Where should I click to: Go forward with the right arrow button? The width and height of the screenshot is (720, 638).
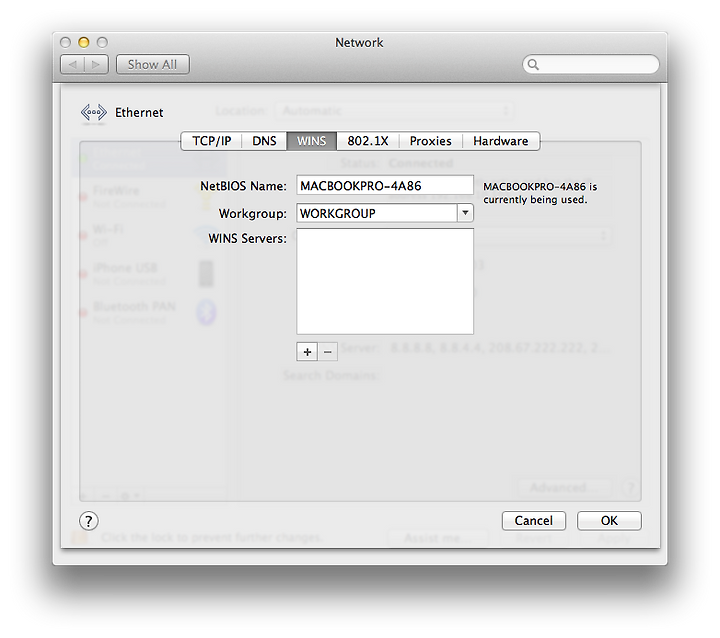[x=96, y=65]
